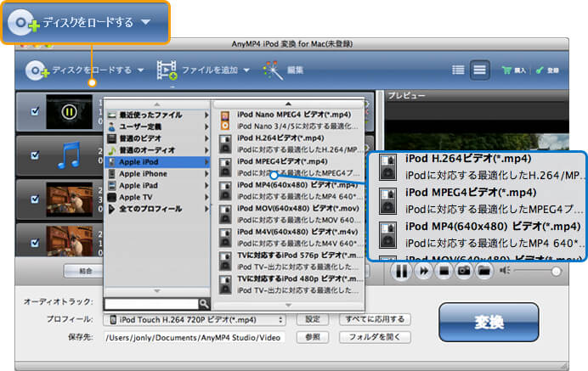Choose TV iPod 480p video profile
Viewport: 588px width, 371px height.
pyautogui.click(x=289, y=284)
